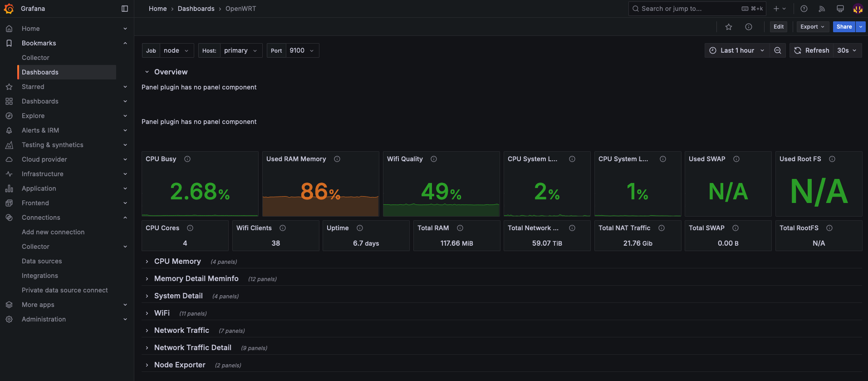This screenshot has width=868, height=381.
Task: Open the 30s refresh interval dropdown
Action: [847, 50]
